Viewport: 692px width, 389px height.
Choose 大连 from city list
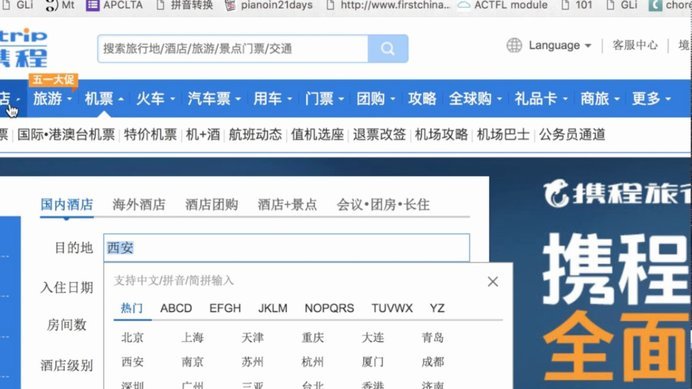click(x=372, y=338)
